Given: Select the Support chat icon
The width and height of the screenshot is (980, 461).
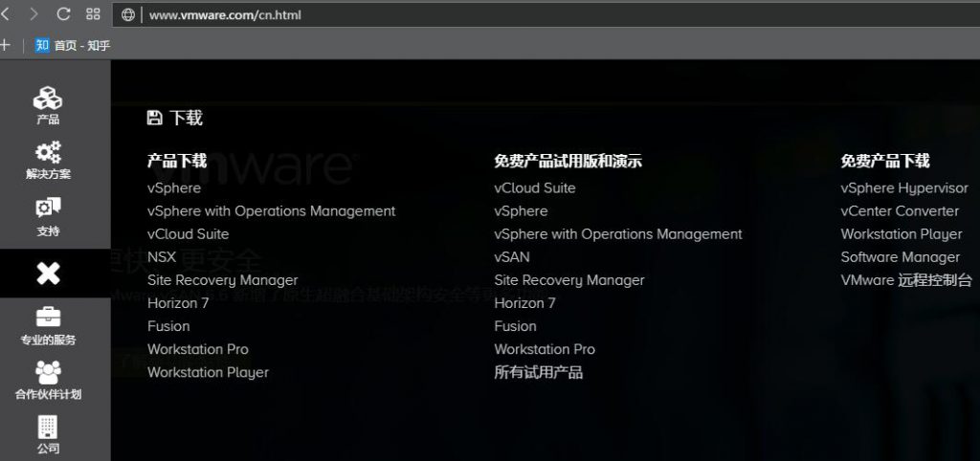Looking at the screenshot, I should coord(48,209).
